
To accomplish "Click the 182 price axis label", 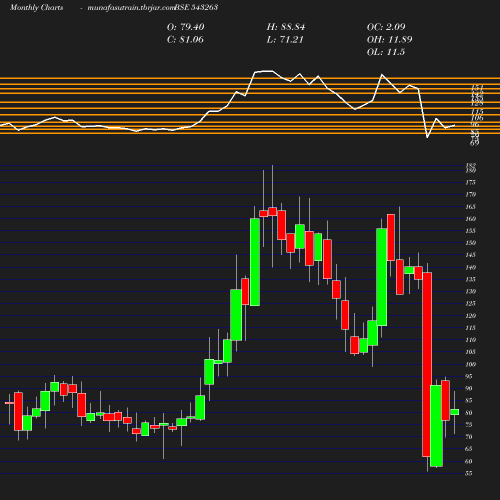I will point(471,165).
